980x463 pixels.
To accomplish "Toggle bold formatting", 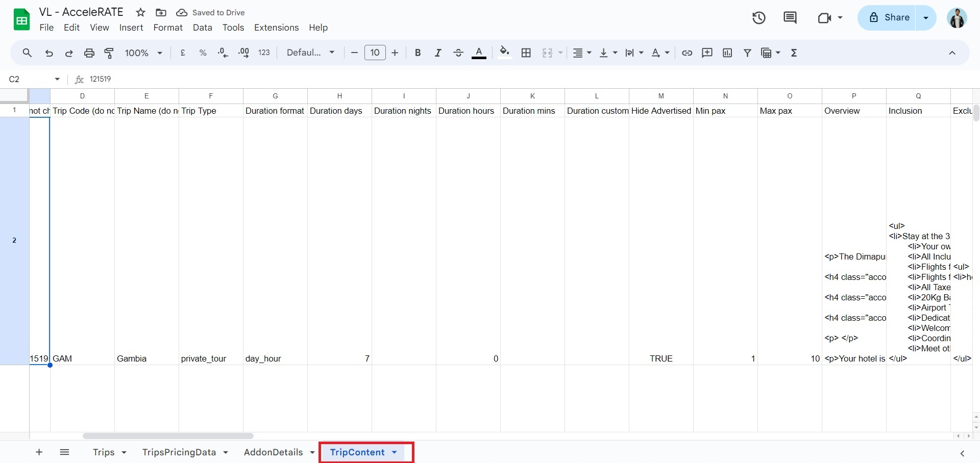I will (x=418, y=53).
